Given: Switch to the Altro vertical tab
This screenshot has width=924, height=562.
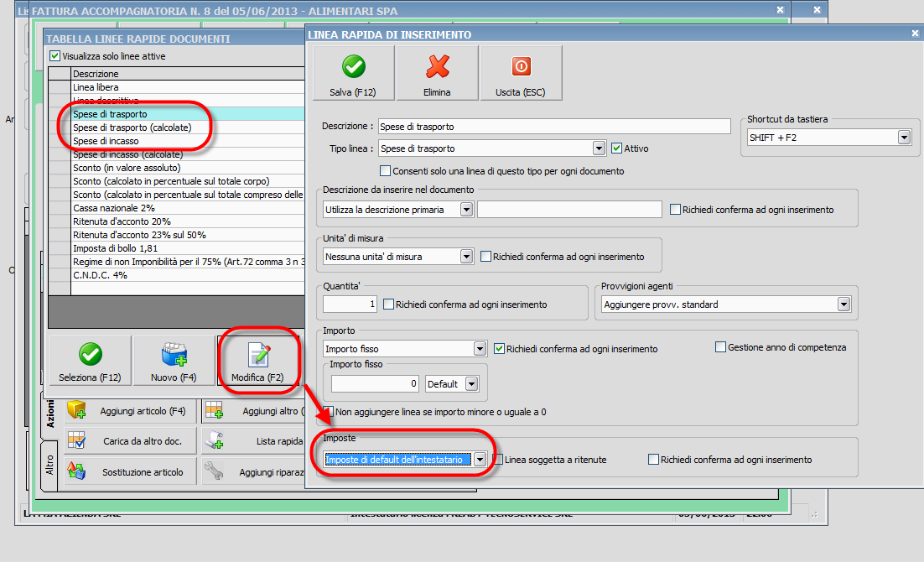Looking at the screenshot, I should click(x=50, y=465).
